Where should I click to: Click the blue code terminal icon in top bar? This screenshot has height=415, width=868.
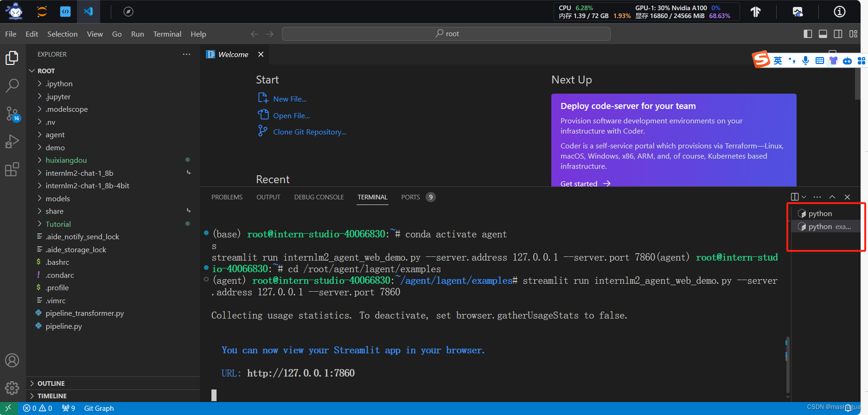coord(65,12)
